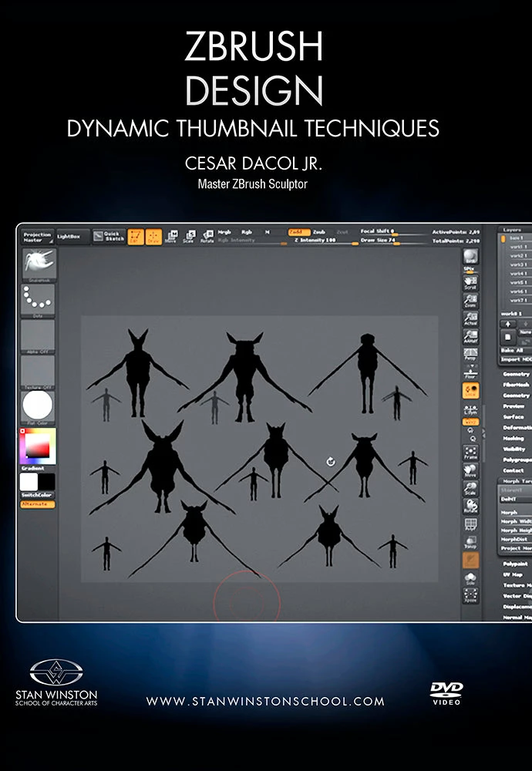Screen dimensions: 532x771
Task: Click the AAHalf view icon
Action: [x=470, y=337]
